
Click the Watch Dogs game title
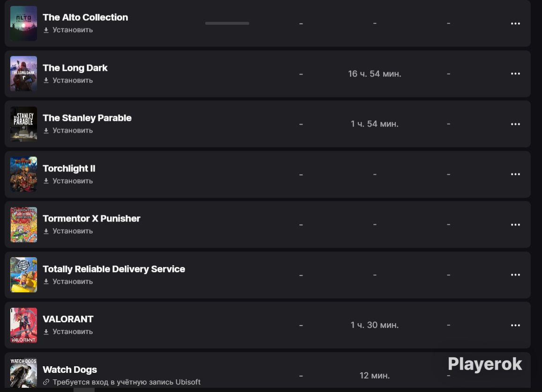coord(70,370)
